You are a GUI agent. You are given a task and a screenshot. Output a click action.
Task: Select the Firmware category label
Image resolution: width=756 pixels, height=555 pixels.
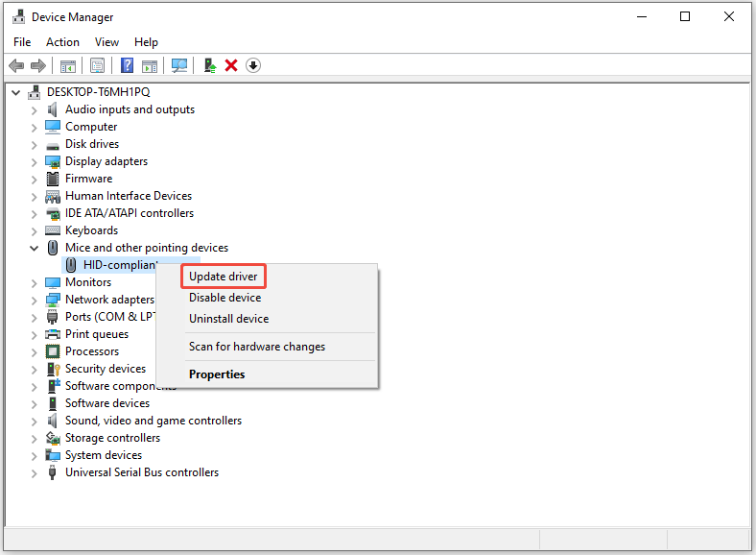coord(88,179)
